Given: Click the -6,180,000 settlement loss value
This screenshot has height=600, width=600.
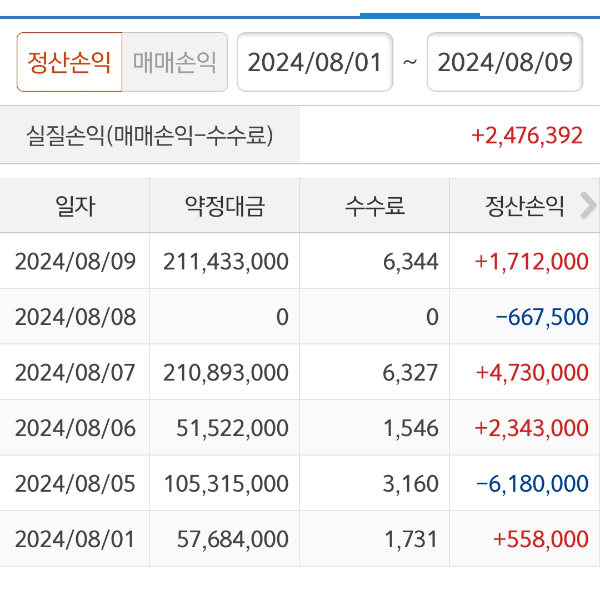Looking at the screenshot, I should coord(532,484).
